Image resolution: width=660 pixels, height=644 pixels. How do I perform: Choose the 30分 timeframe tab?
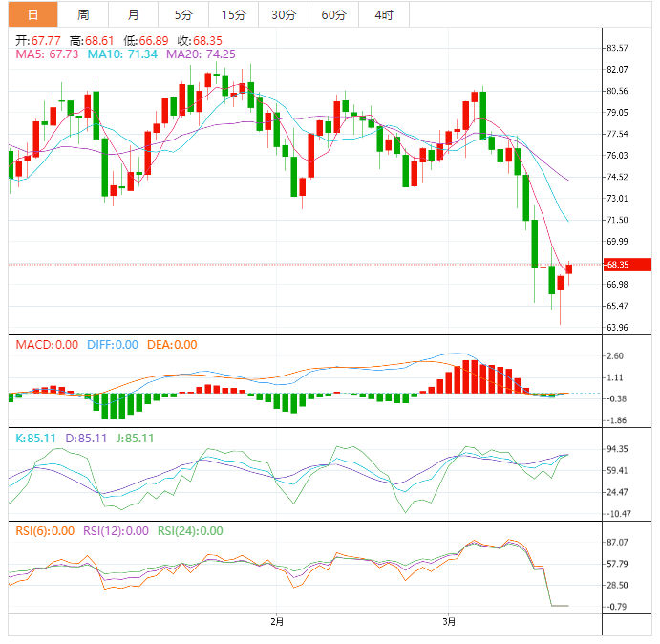pos(283,14)
